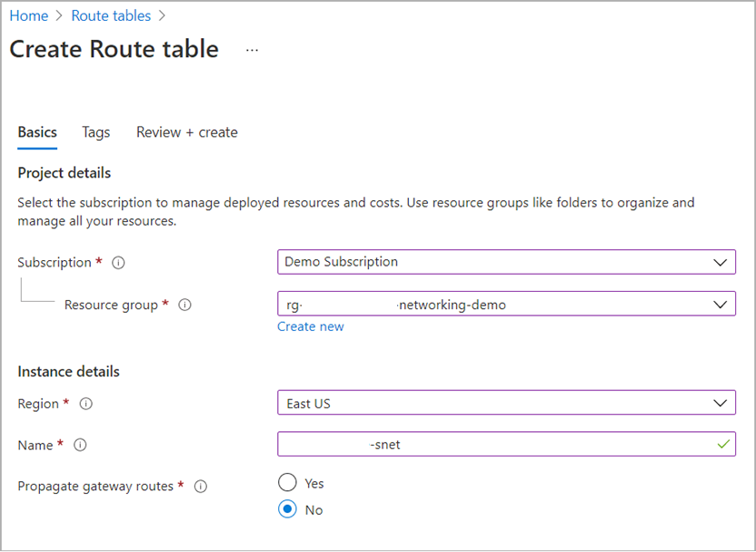Click the Resource group info icon
756x552 pixels.
184,305
